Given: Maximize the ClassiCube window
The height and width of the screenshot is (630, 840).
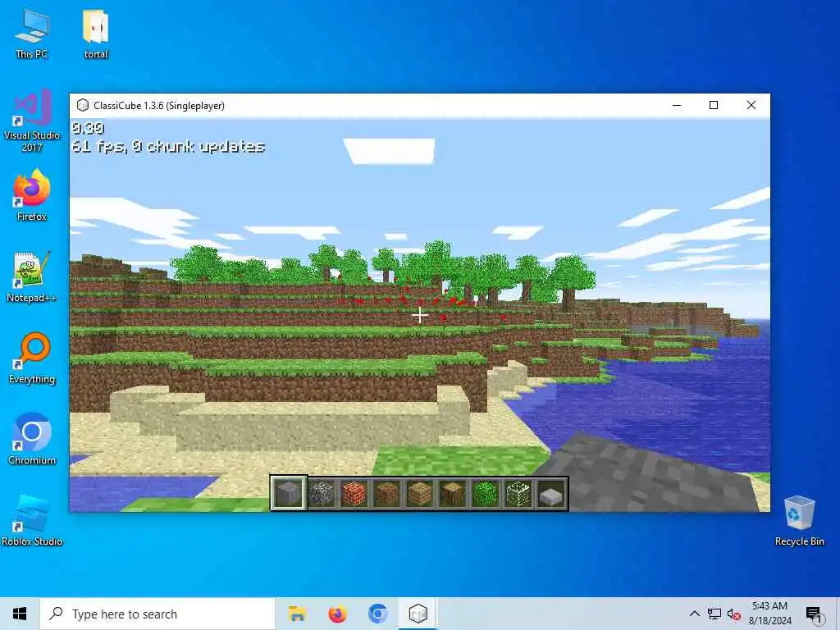Looking at the screenshot, I should [x=714, y=106].
